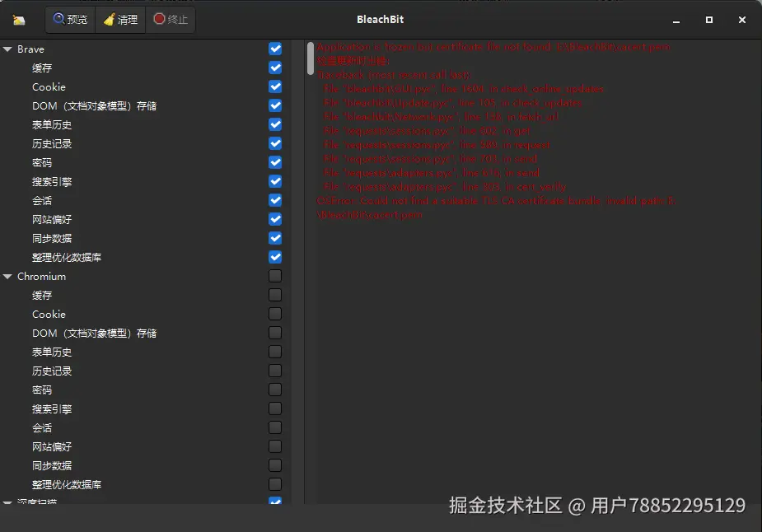Uncheck Brave 密码 checkbox
The image size is (762, 532).
pyautogui.click(x=275, y=162)
